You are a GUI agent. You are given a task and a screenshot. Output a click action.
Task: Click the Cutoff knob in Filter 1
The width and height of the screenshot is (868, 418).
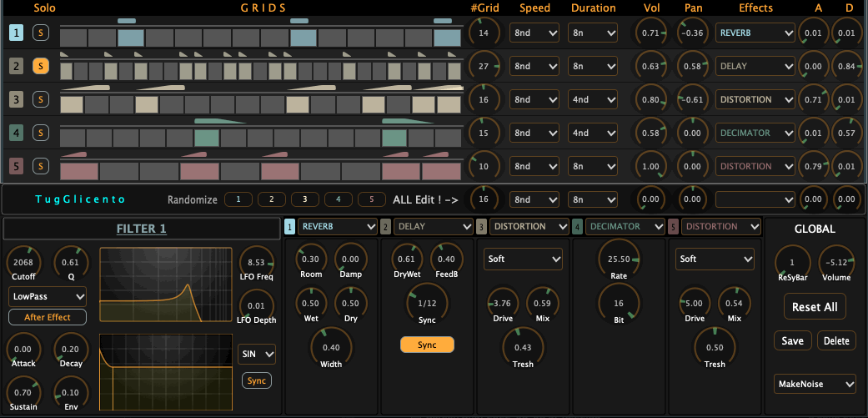coord(23,262)
